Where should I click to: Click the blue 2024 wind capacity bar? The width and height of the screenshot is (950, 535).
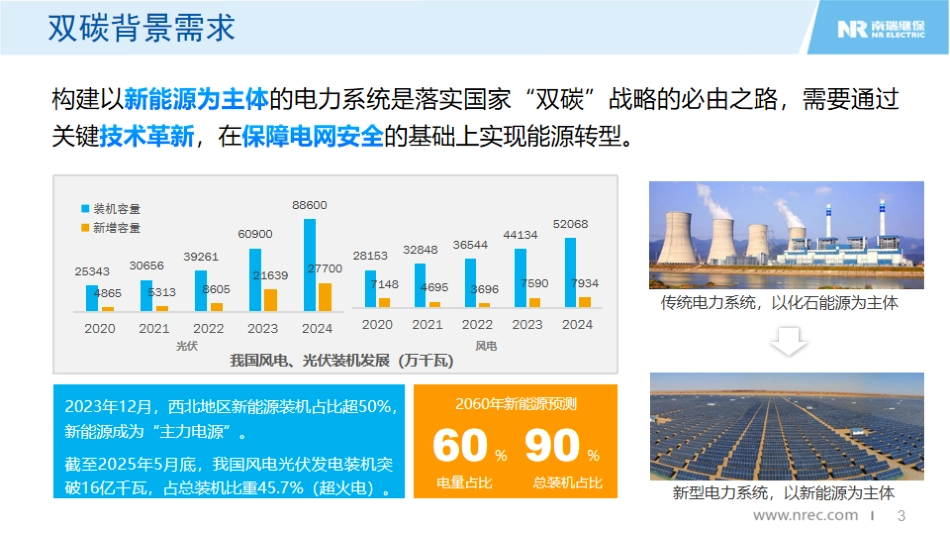570,273
